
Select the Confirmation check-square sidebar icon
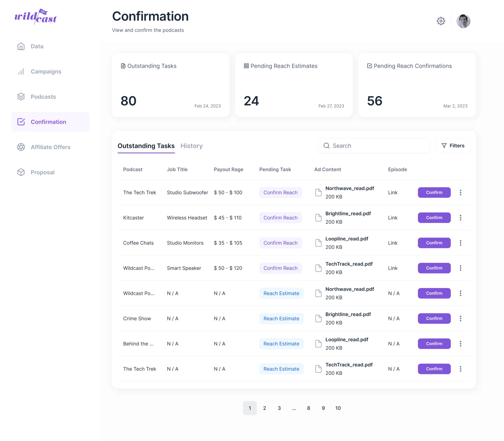(21, 122)
